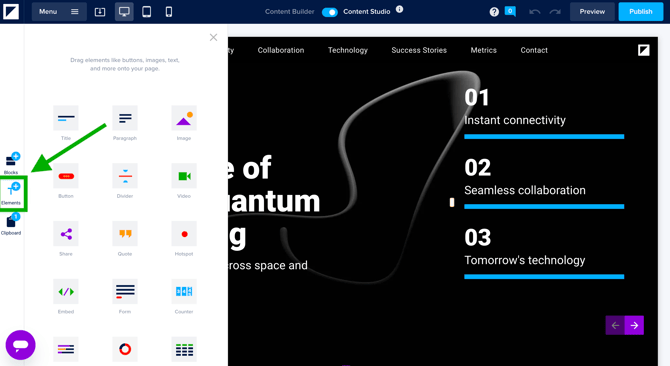Click the app logo in top bar
The image size is (670, 366).
pyautogui.click(x=11, y=12)
